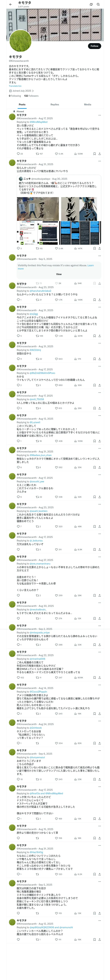Click View on the visibility-limited post

pos(59,274)
